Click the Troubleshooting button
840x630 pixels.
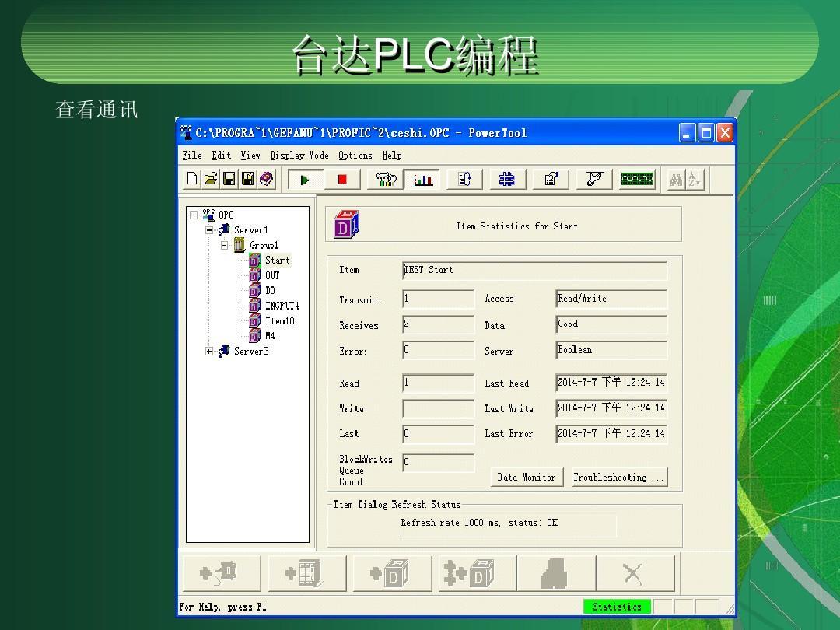pyautogui.click(x=619, y=477)
